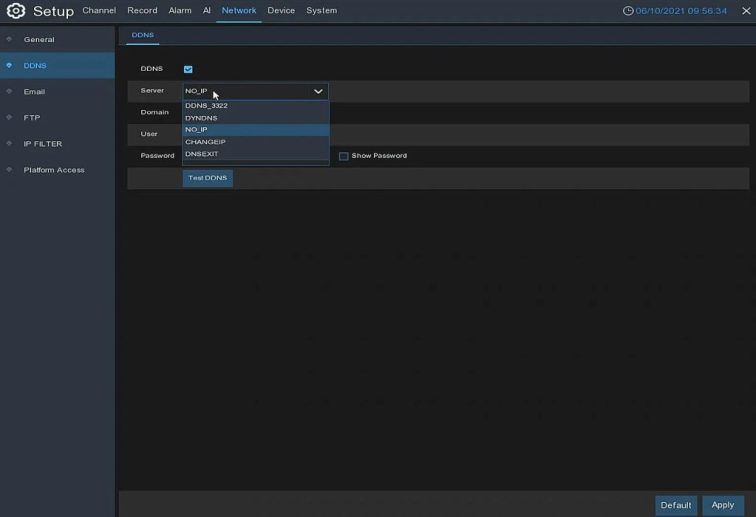Open the Alarm menu
This screenshot has width=756, height=517.
click(x=180, y=11)
